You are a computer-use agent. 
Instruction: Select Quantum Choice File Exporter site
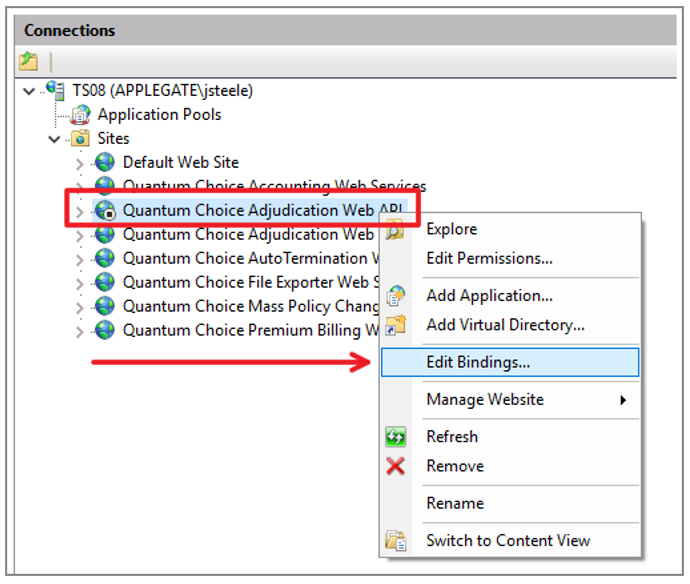click(250, 282)
